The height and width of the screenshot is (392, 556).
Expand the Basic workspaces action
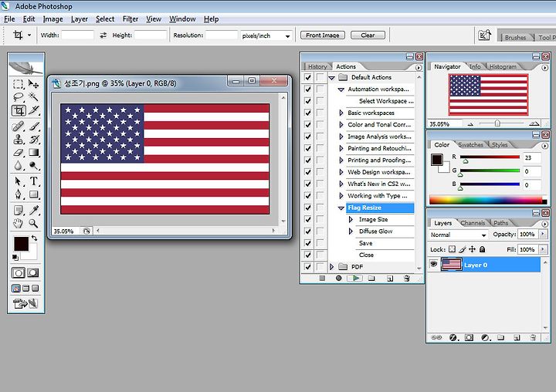[x=341, y=113]
